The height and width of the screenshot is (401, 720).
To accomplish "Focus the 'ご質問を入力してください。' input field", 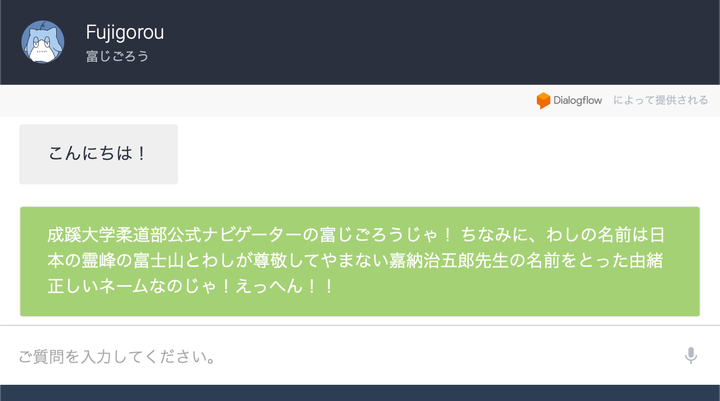I will click(340, 356).
